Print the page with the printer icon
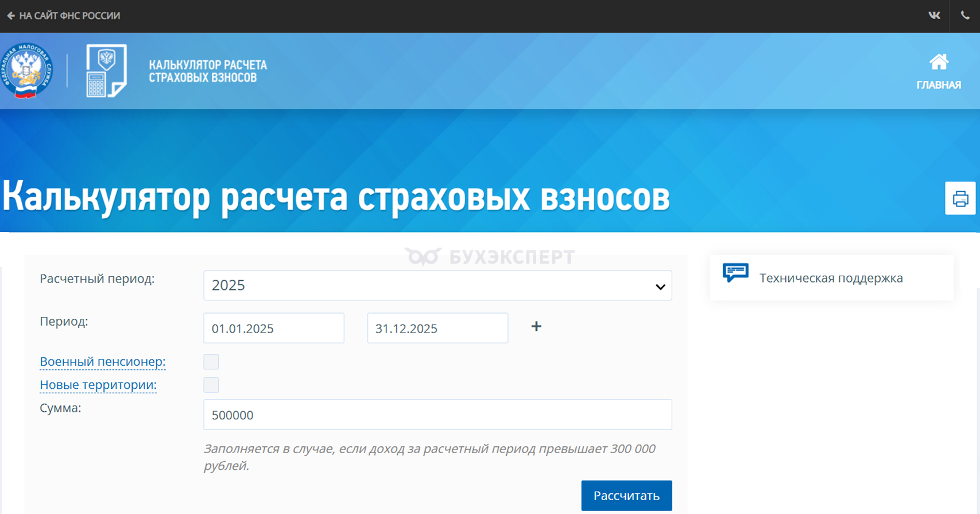The width and height of the screenshot is (980, 514). click(960, 198)
